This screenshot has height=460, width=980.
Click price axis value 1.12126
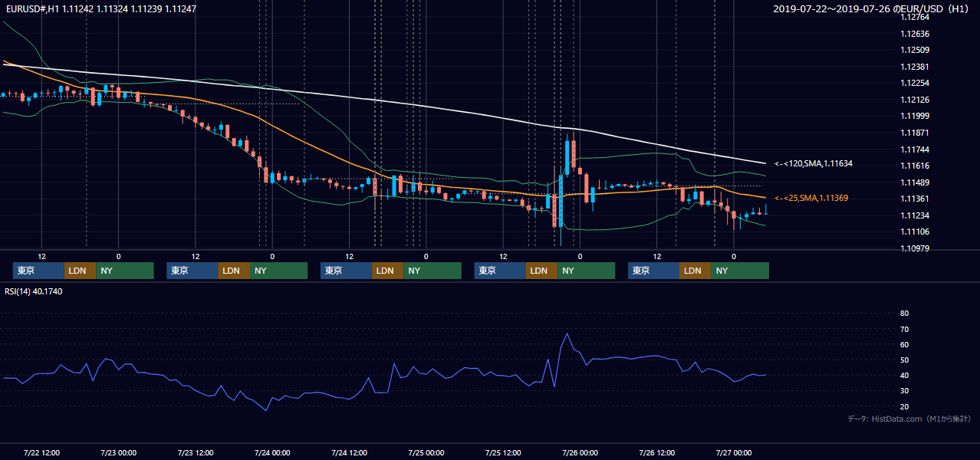(x=915, y=100)
